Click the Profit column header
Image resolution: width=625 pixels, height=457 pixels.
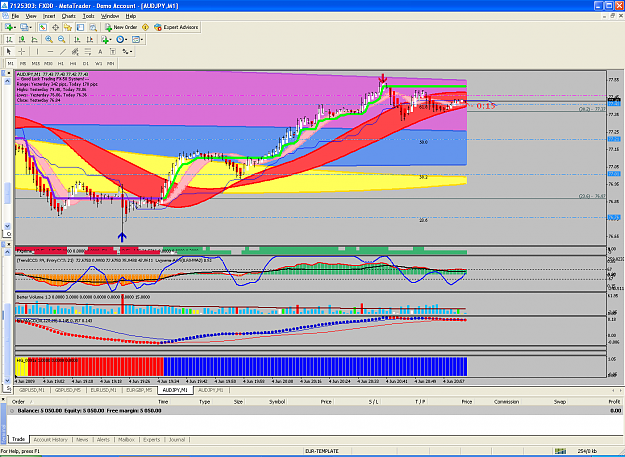614,402
